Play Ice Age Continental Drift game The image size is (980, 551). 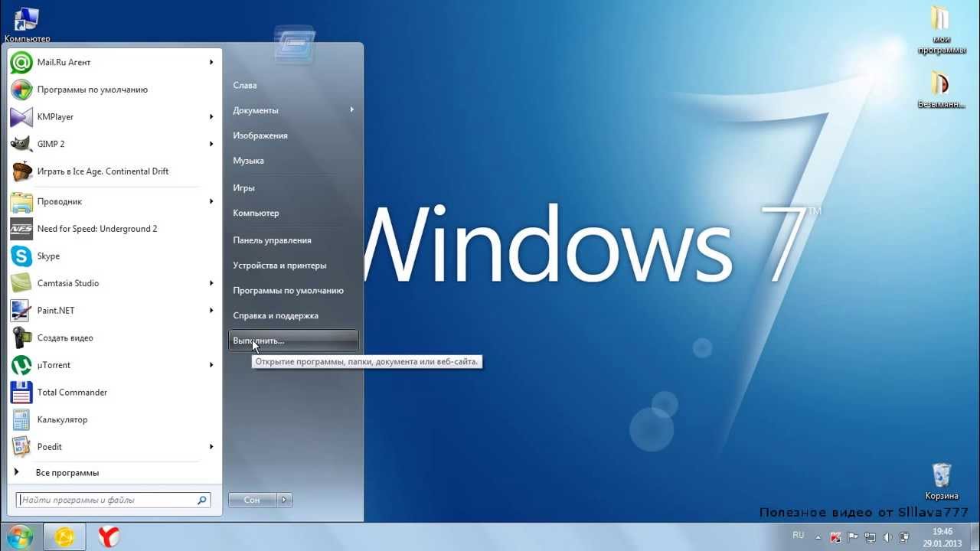(x=113, y=171)
